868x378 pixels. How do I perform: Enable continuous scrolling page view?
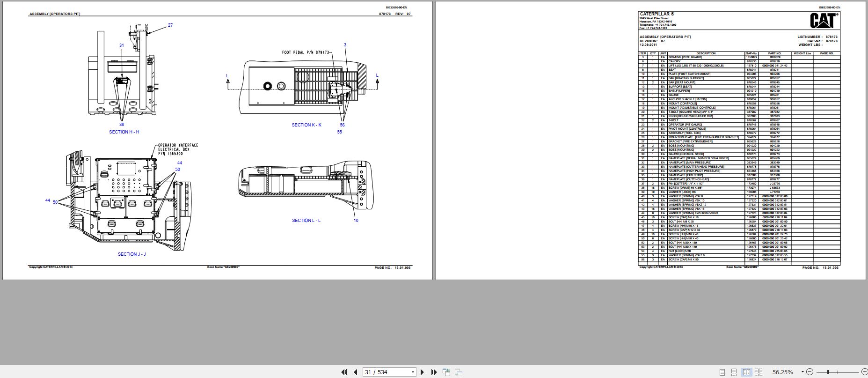click(734, 372)
